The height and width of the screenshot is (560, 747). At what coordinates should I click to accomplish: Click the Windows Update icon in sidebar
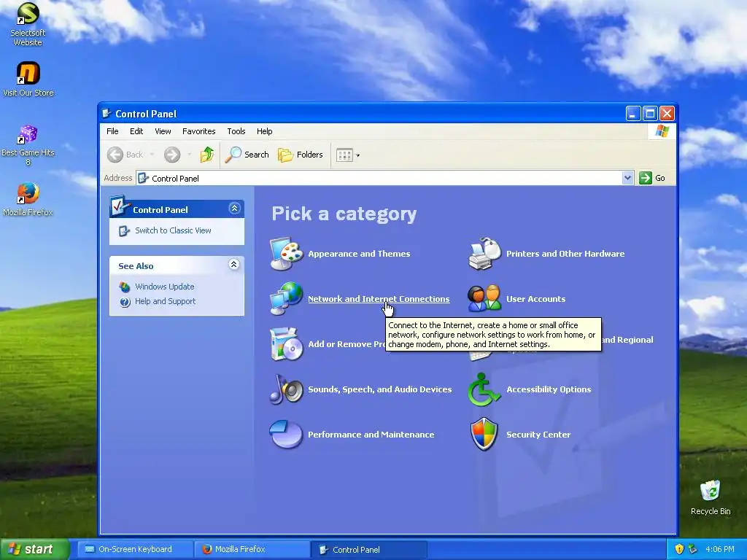125,287
